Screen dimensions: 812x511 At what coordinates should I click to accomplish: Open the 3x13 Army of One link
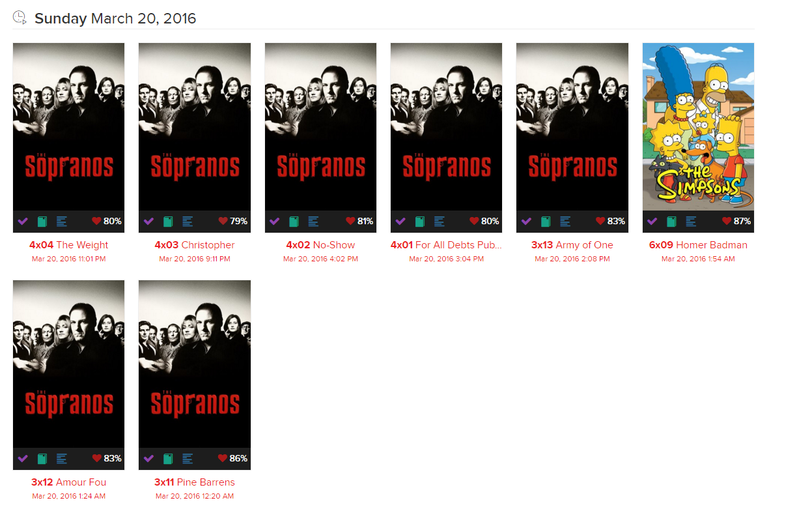[x=572, y=245]
